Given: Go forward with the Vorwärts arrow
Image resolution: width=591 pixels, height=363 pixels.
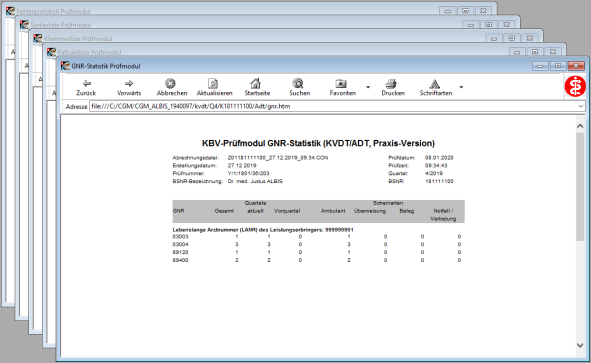Looking at the screenshot, I should pyautogui.click(x=129, y=87).
